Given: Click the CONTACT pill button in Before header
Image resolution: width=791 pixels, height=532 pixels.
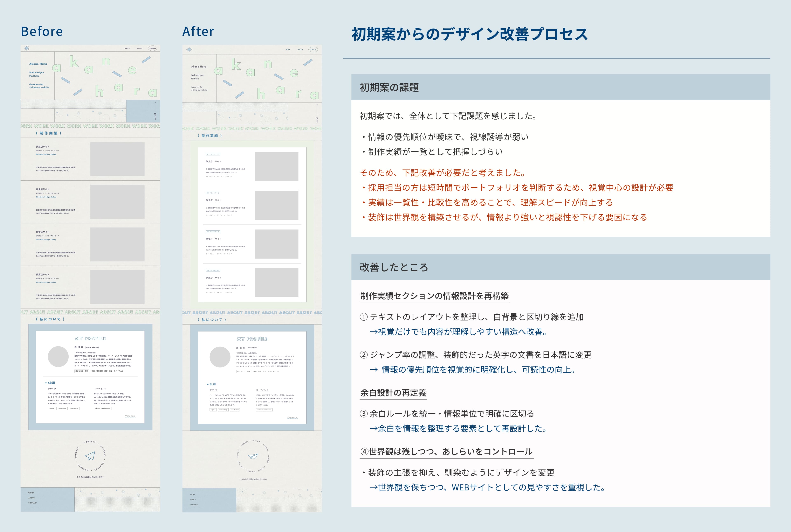Looking at the screenshot, I should (153, 48).
